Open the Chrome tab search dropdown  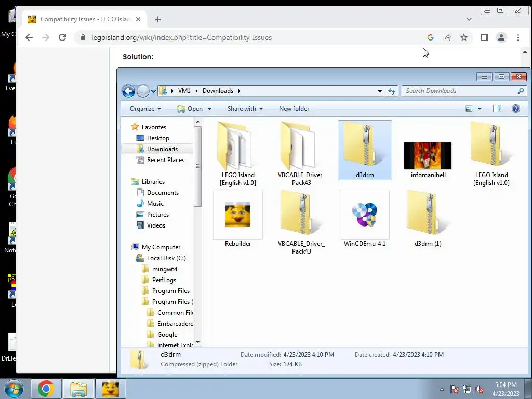(469, 19)
